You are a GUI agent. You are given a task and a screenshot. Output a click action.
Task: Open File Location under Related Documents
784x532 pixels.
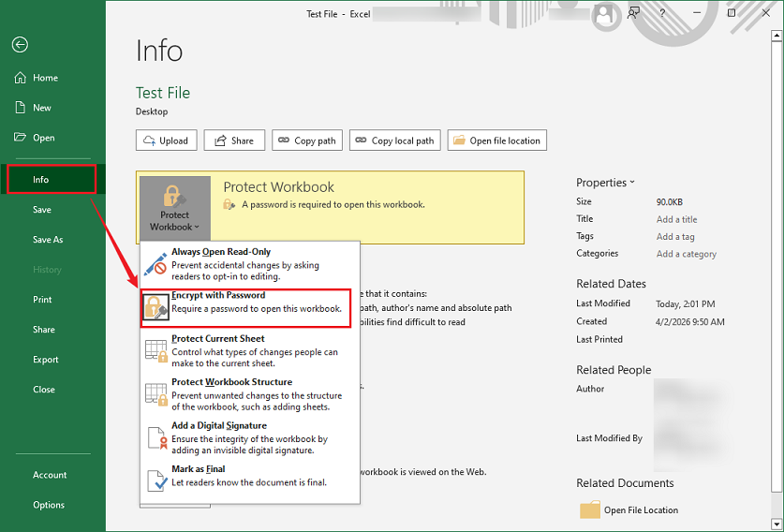(641, 510)
